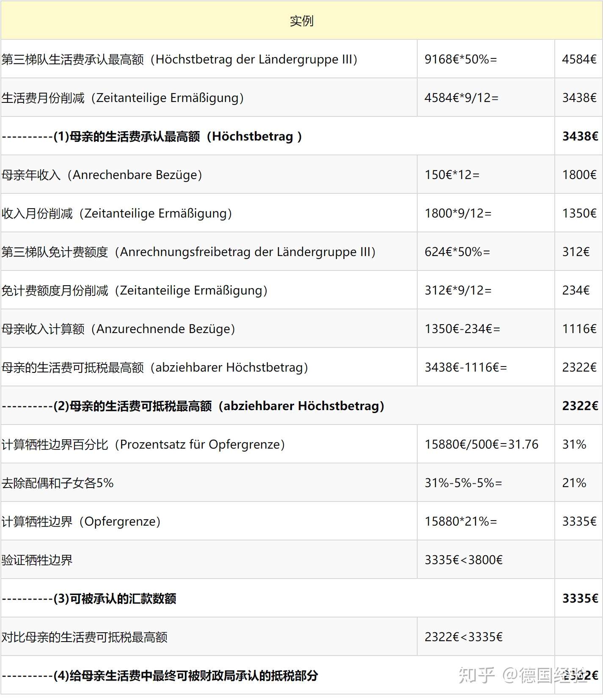Click the formula '31%-5%-5%='
Screen dimensions: 603x700
(x=463, y=483)
